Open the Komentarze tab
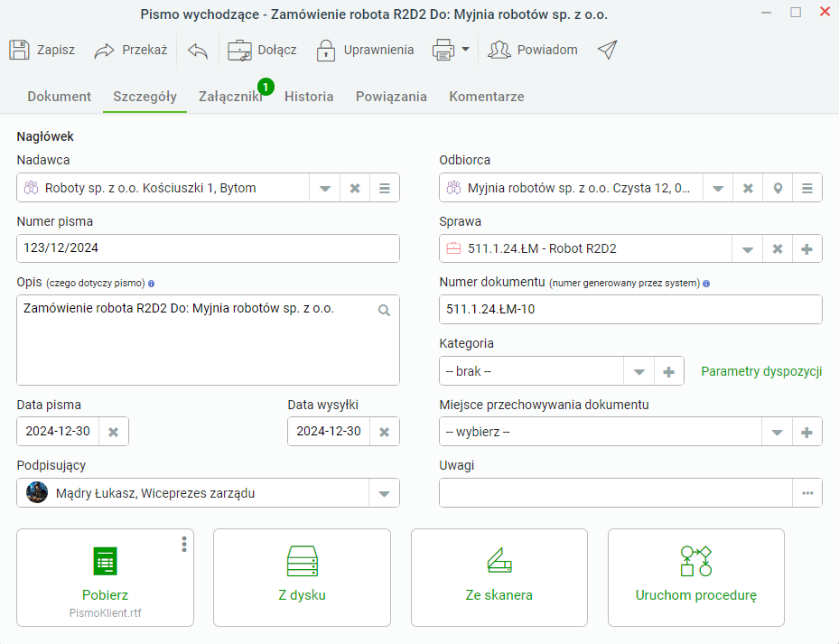 point(487,97)
